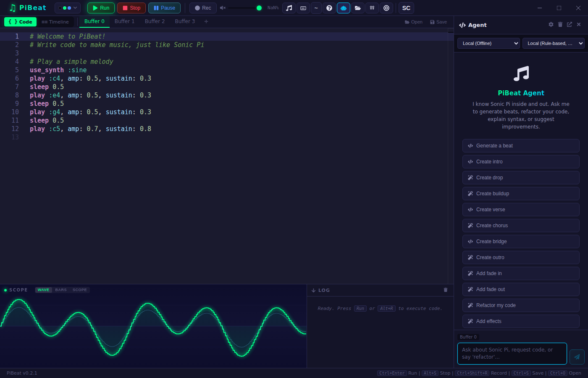Viewport: 588px width, 378px height.
Task: Expand the Local (Rule-based) model dropdown
Action: point(554,43)
